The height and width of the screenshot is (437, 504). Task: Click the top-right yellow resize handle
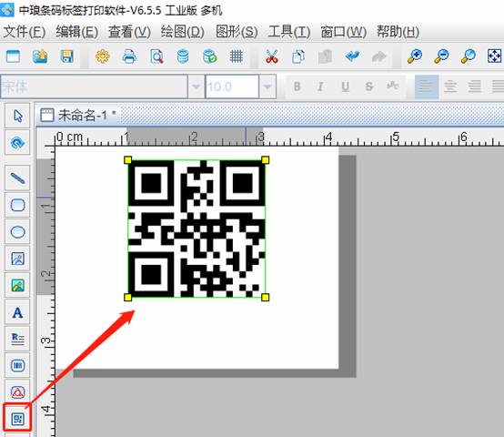265,160
